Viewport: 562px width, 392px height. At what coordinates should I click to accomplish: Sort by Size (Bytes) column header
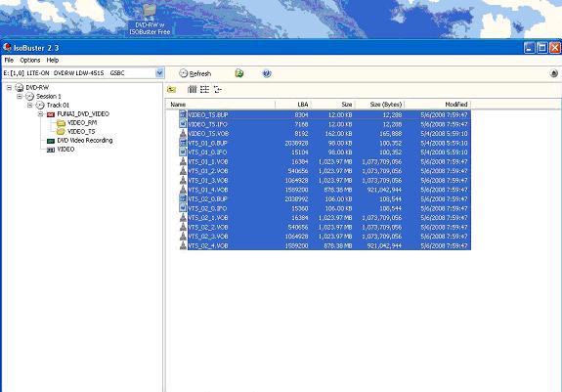[x=380, y=105]
